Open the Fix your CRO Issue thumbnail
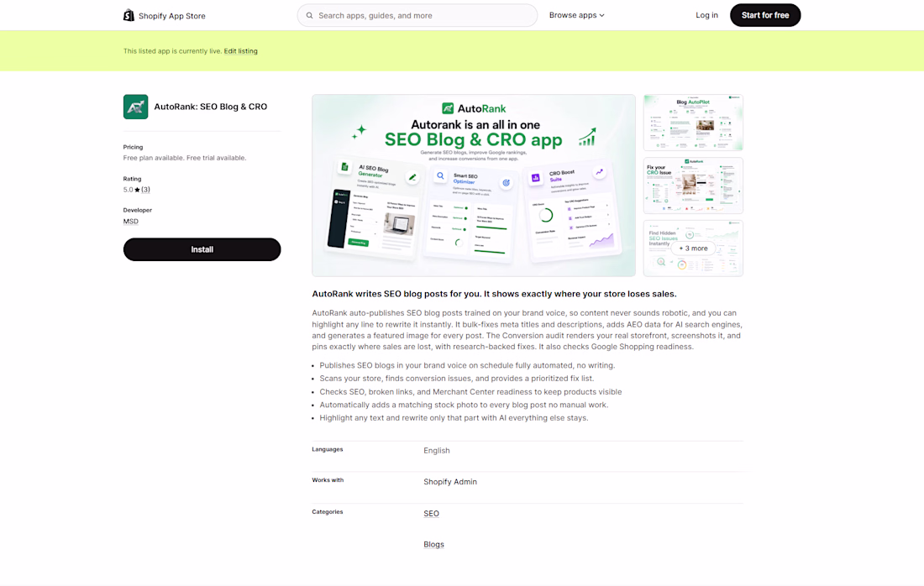924x586 pixels. (x=693, y=186)
